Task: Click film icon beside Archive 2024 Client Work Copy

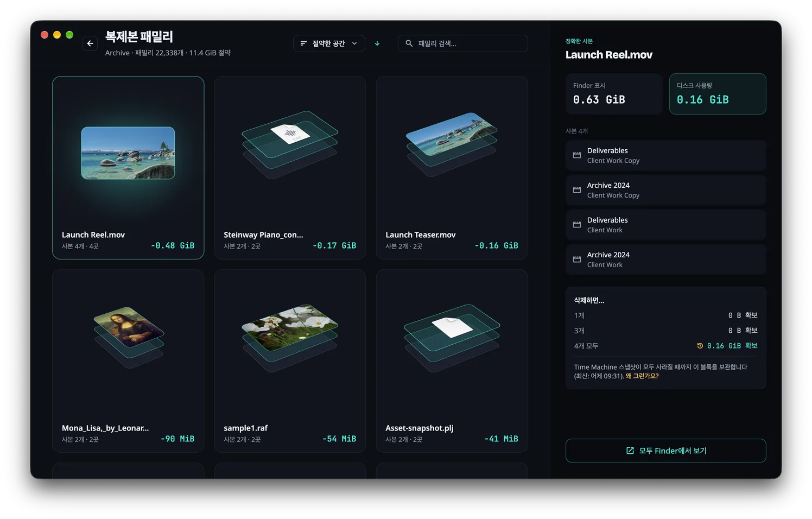Action: pyautogui.click(x=577, y=190)
